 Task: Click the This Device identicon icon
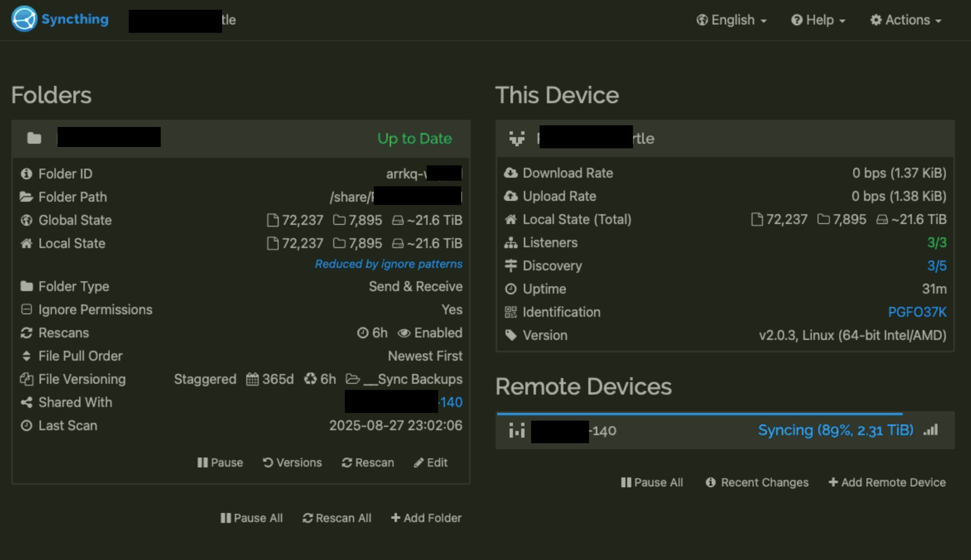(517, 138)
